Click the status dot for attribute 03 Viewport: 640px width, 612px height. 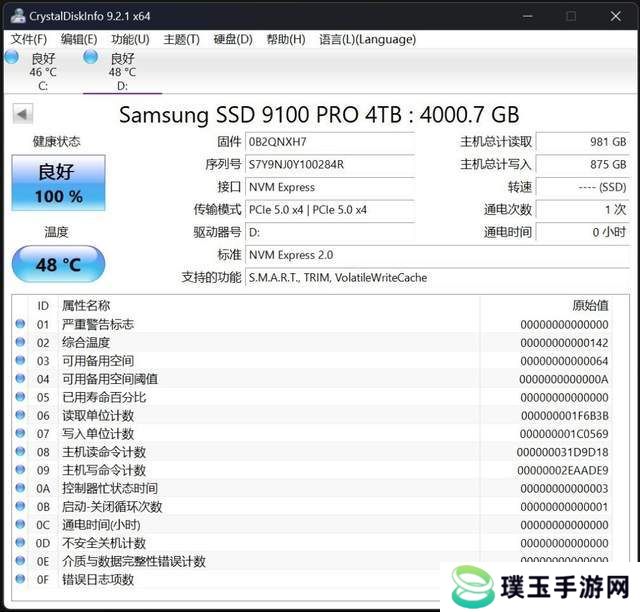coord(20,360)
